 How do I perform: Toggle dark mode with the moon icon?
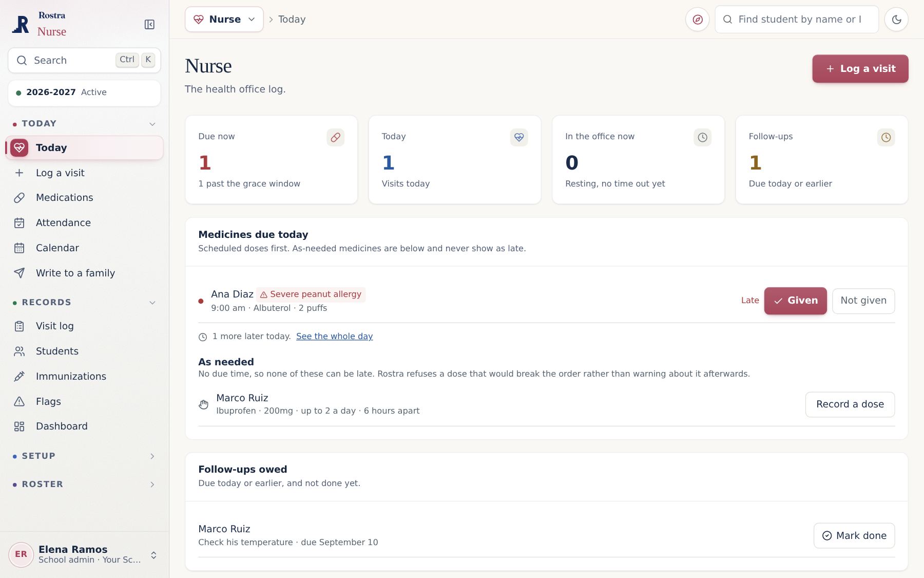point(896,20)
